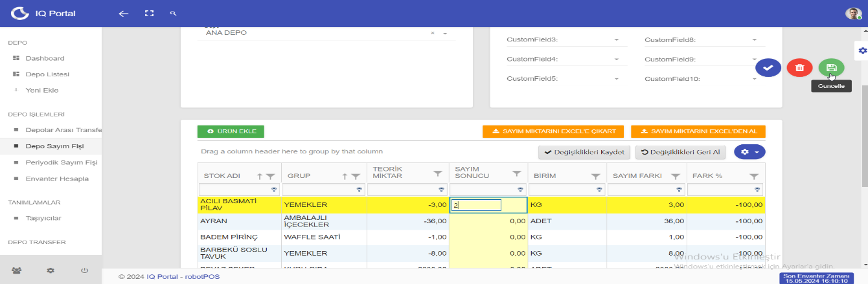Click the BARBEKÜ SOSLU TAVUK cell

(x=240, y=253)
